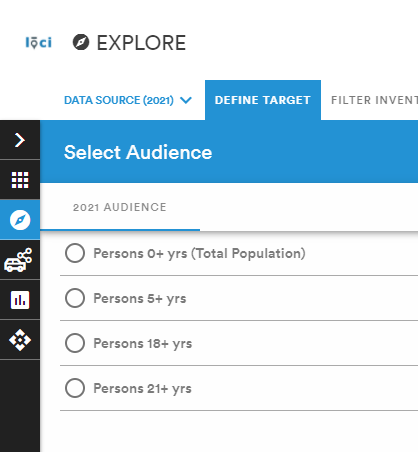Click the loci logo
This screenshot has width=418, height=452.
39,43
